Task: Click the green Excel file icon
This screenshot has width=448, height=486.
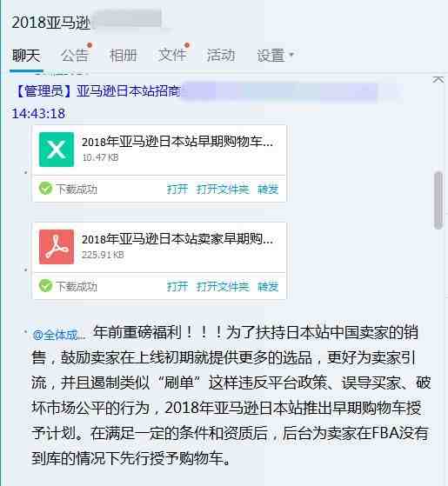Action: (x=57, y=150)
